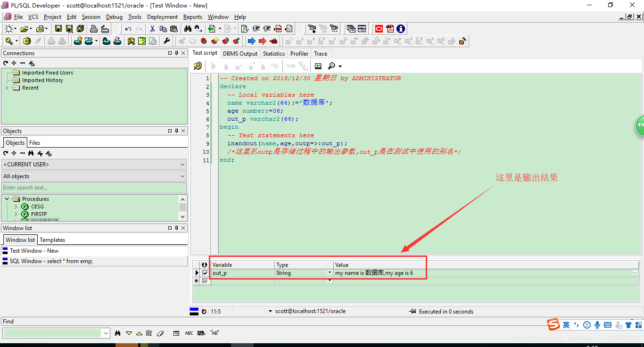Click the blue Commit arrow icon
Viewport: 644px width, 347px height.
coord(251,41)
